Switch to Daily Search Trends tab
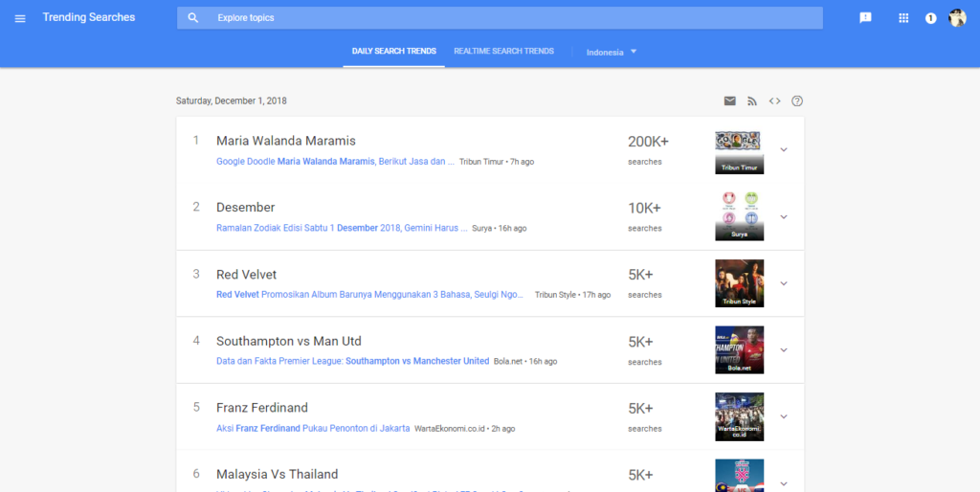980x492 pixels. 393,52
